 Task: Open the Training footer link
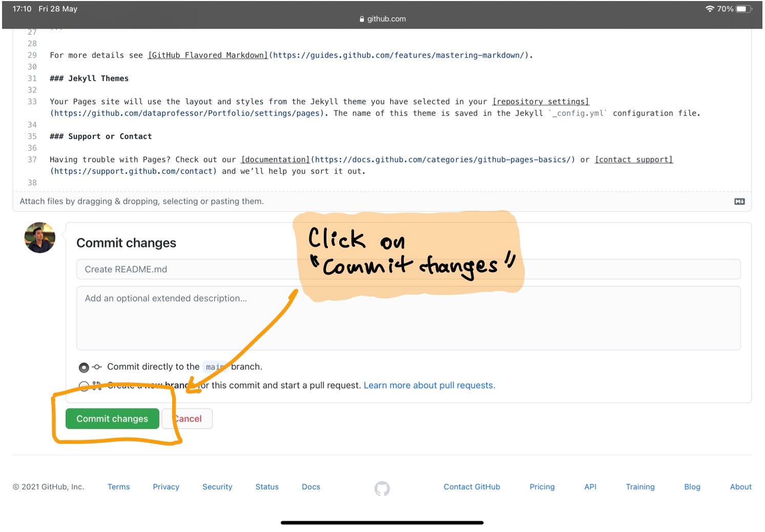pyautogui.click(x=640, y=487)
